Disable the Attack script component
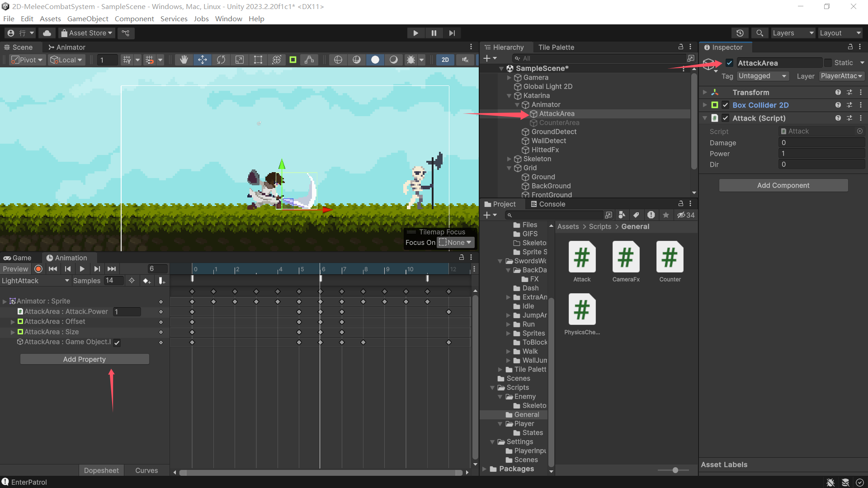The width and height of the screenshot is (868, 488). click(x=725, y=118)
